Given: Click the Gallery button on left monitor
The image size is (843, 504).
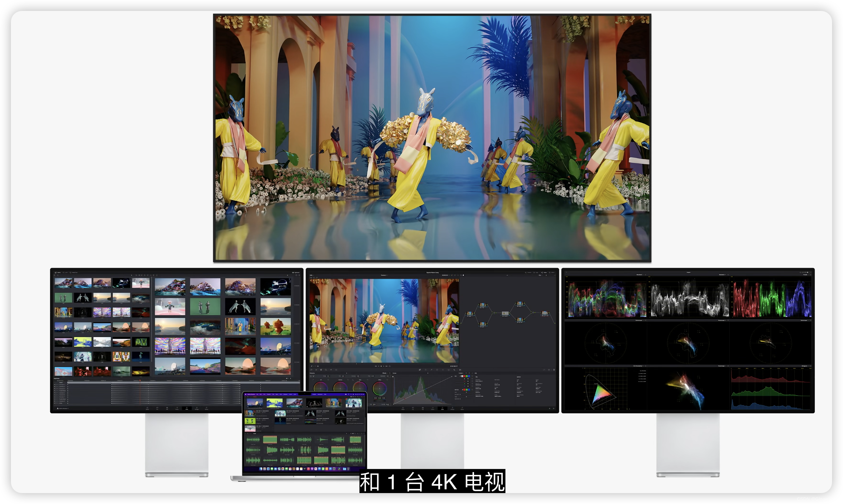Looking at the screenshot, I should tap(58, 273).
